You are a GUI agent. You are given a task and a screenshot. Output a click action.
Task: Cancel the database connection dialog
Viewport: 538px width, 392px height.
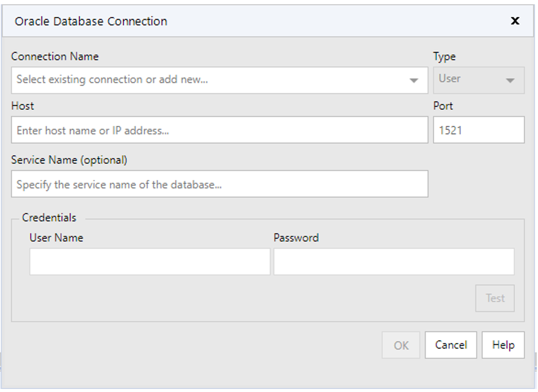(x=451, y=345)
